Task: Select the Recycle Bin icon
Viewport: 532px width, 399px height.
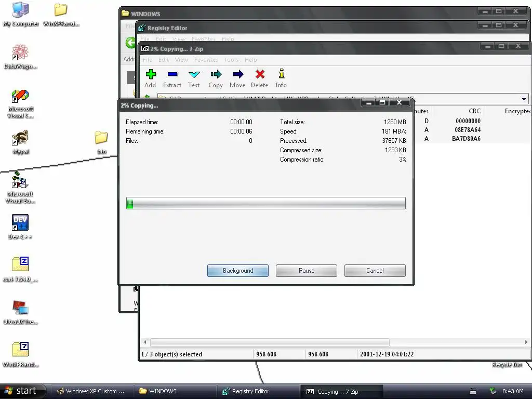Action: click(507, 364)
